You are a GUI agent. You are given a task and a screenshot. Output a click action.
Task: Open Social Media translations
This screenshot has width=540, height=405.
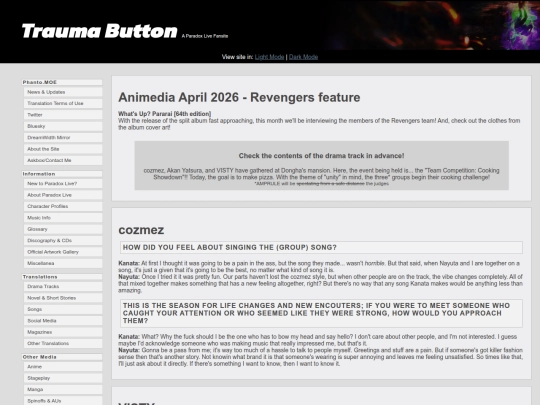tap(63, 321)
